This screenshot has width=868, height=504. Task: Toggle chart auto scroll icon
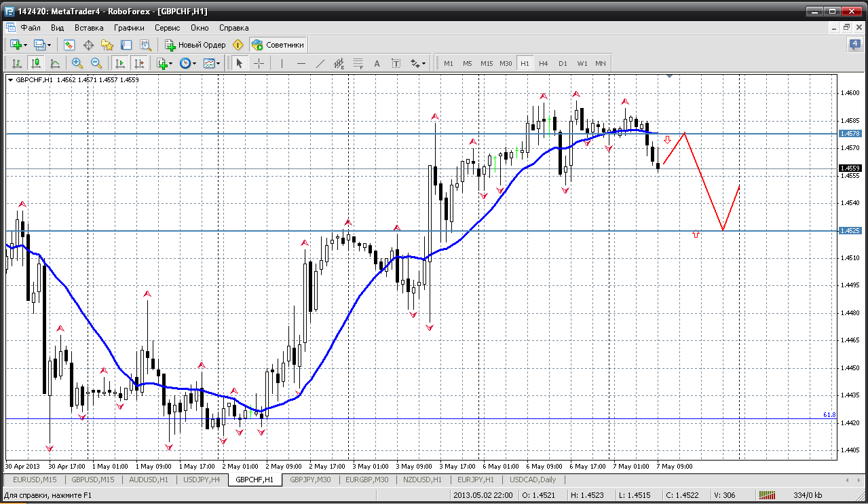coord(120,63)
